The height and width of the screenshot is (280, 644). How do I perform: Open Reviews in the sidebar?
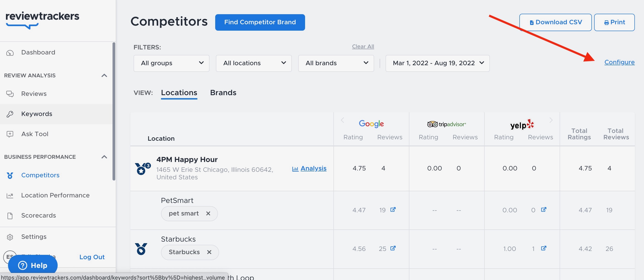(34, 94)
